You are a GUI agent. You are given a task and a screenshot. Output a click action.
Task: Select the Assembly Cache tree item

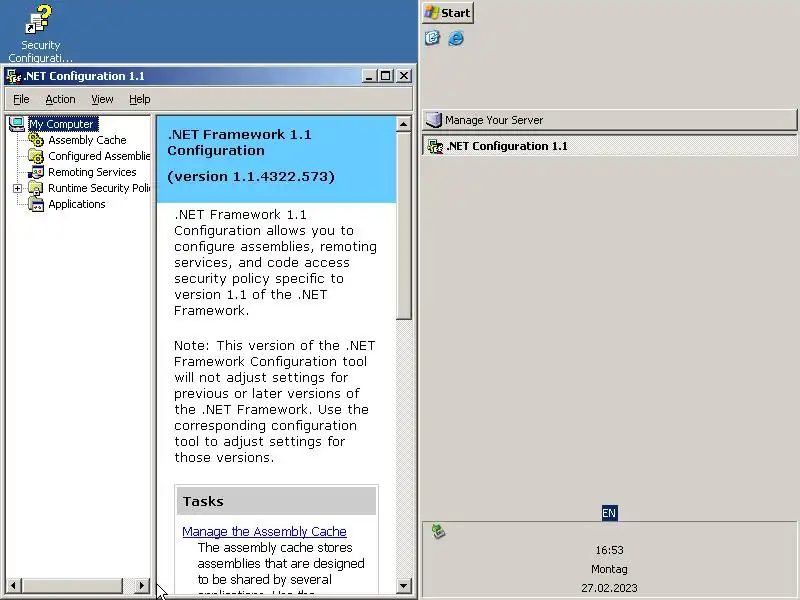(87, 140)
